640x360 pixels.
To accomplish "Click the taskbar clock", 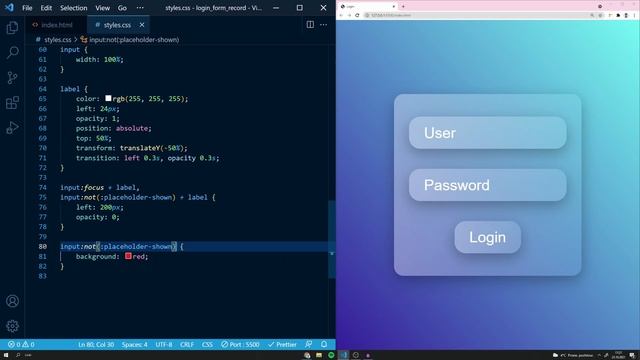I will (x=618, y=355).
